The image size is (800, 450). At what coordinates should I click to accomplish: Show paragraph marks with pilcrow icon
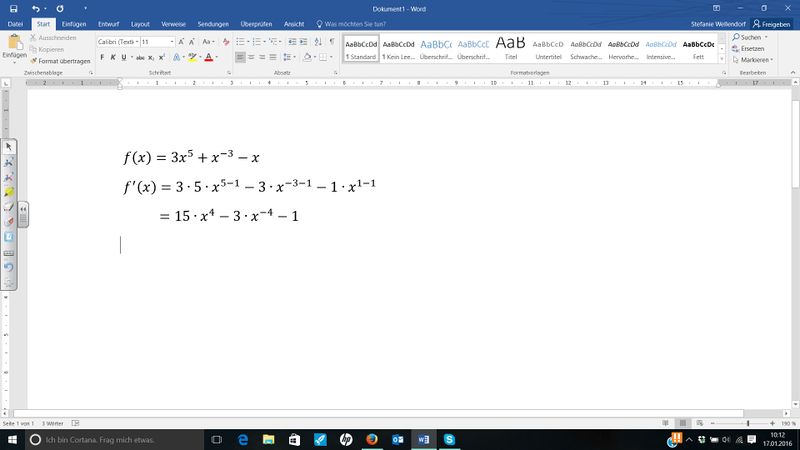[x=331, y=42]
